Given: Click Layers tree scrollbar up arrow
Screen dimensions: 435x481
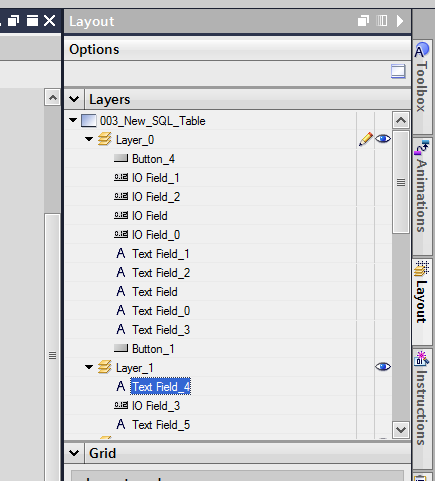Looking at the screenshot, I should (x=401, y=120).
